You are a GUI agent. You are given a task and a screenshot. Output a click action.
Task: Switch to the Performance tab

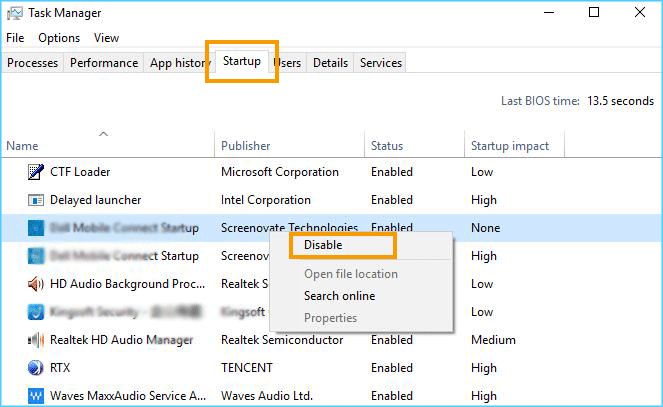104,63
